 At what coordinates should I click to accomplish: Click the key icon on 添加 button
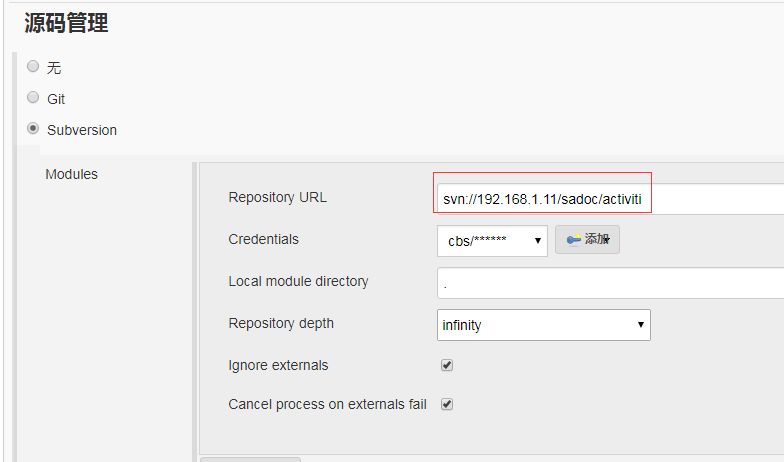[574, 240]
